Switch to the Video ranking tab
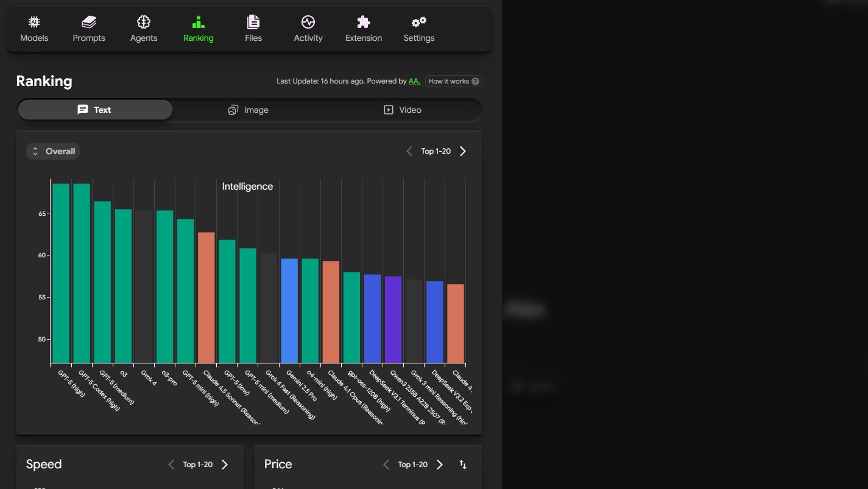This screenshot has height=489, width=868. pos(402,110)
